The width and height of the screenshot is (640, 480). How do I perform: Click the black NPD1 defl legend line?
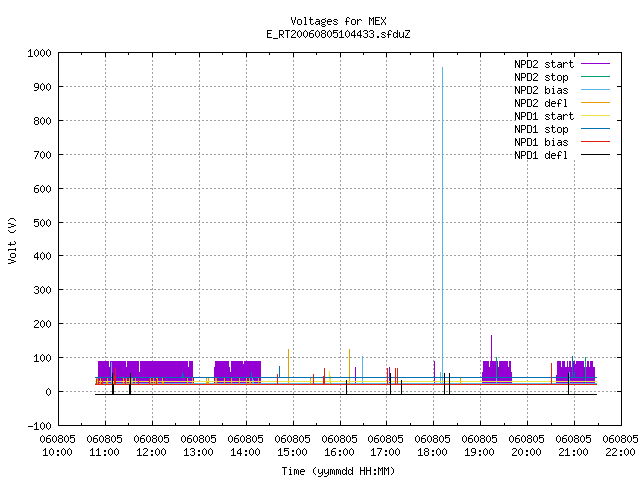coord(595,155)
